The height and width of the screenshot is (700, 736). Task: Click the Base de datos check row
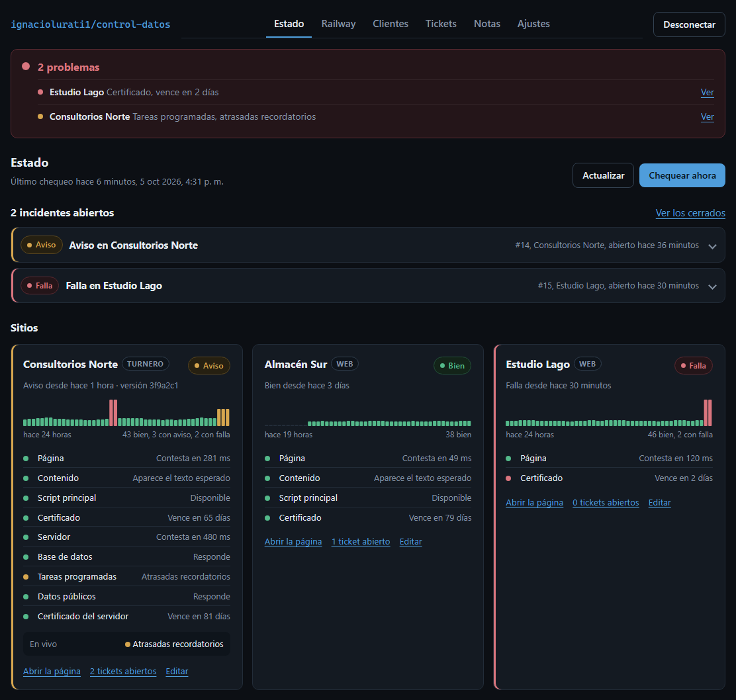click(x=126, y=557)
